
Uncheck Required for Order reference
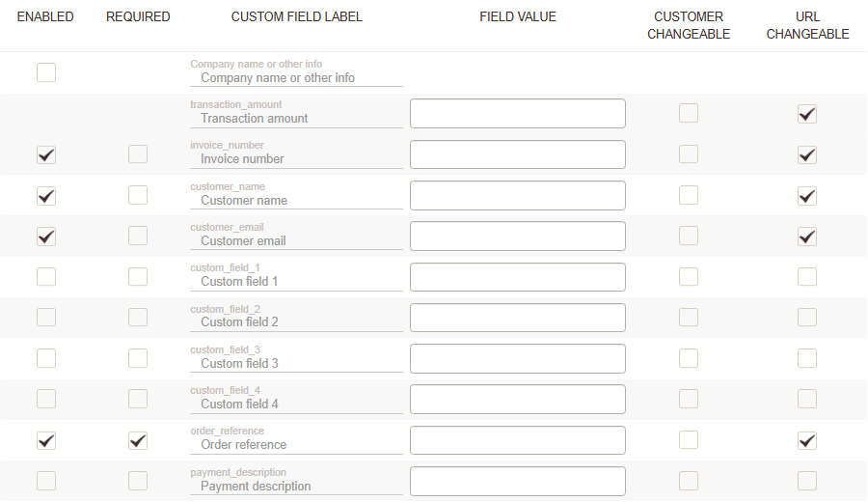point(138,440)
